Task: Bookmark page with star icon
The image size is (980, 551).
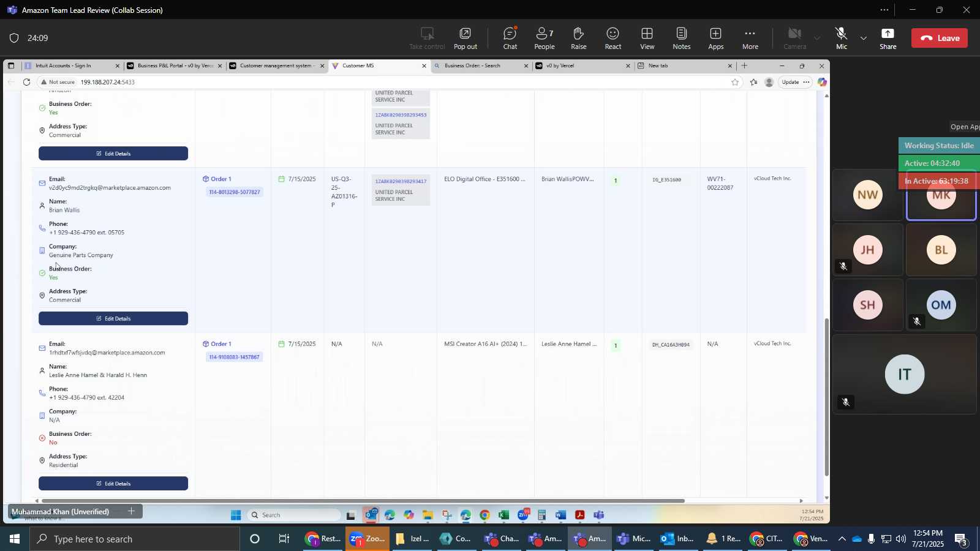Action: pyautogui.click(x=735, y=82)
